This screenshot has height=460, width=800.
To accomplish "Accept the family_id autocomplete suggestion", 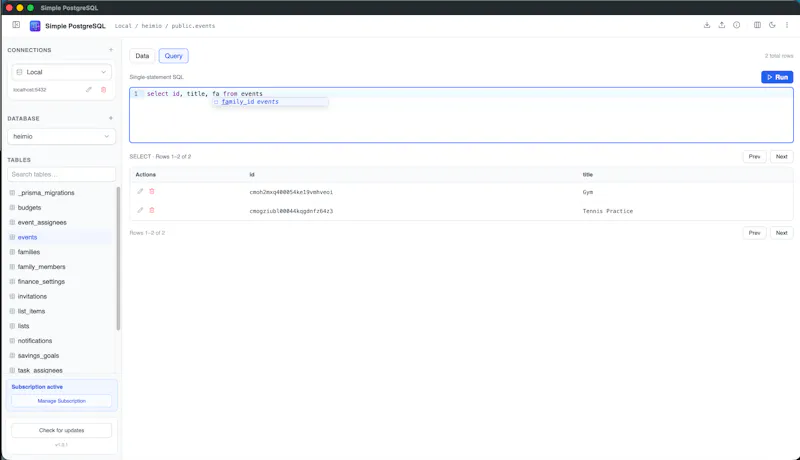I will (x=270, y=102).
